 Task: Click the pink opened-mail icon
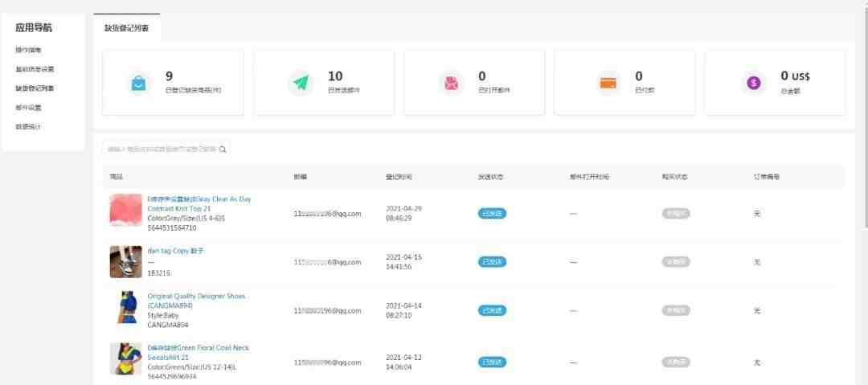pyautogui.click(x=451, y=83)
